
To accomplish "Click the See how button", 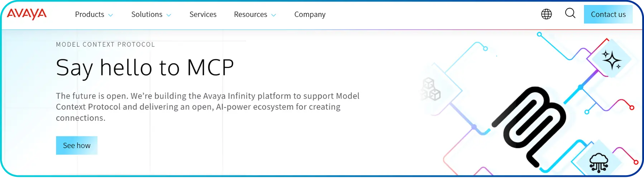I will point(77,145).
